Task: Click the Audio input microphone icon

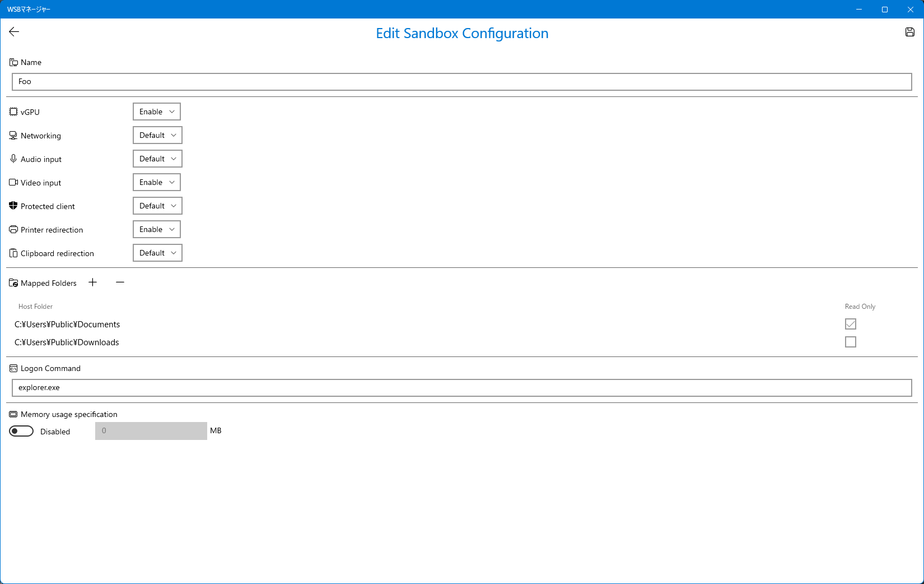Action: [x=13, y=159]
